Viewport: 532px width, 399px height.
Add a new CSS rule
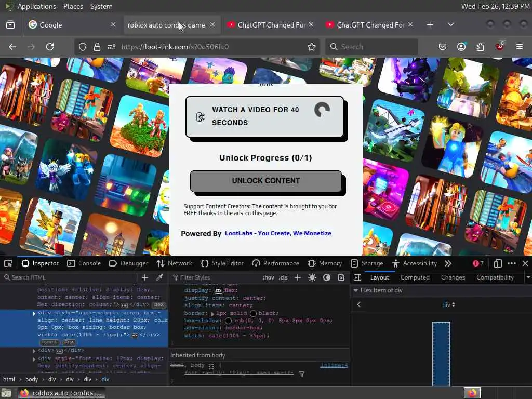click(x=298, y=277)
